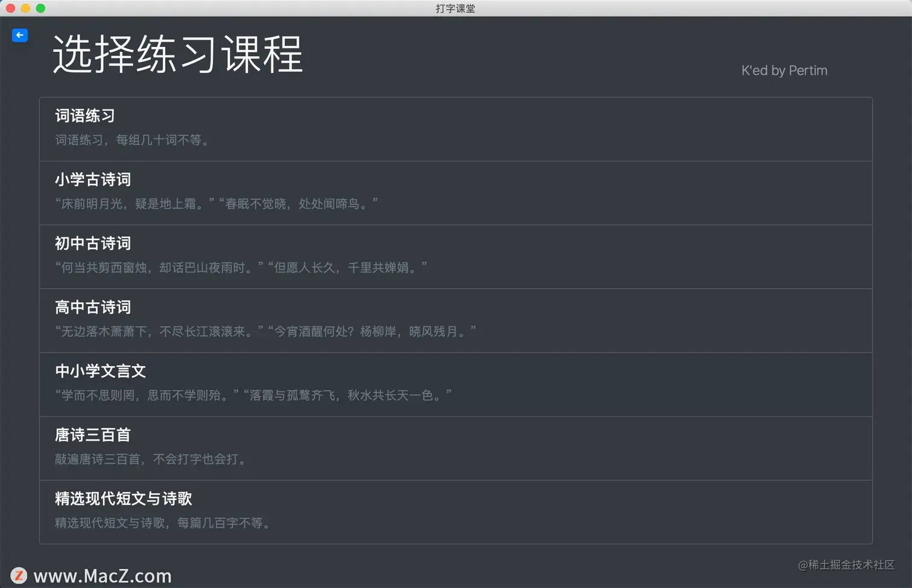This screenshot has width=912, height=588.
Task: Click the green zoom window button
Action: 39,8
